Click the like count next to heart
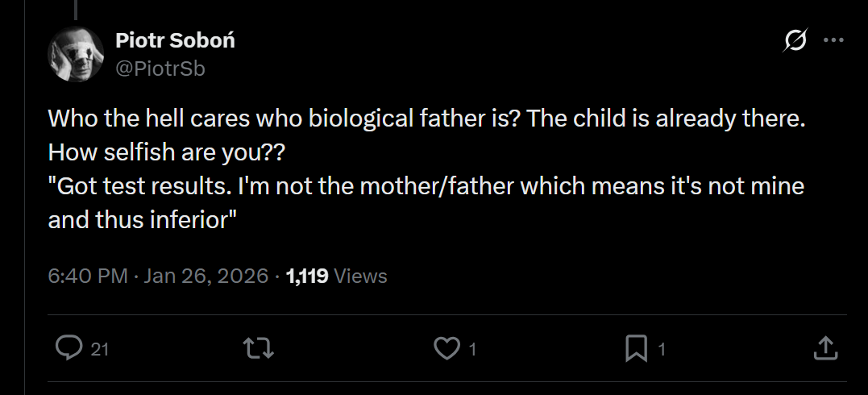868x395 pixels. point(473,349)
